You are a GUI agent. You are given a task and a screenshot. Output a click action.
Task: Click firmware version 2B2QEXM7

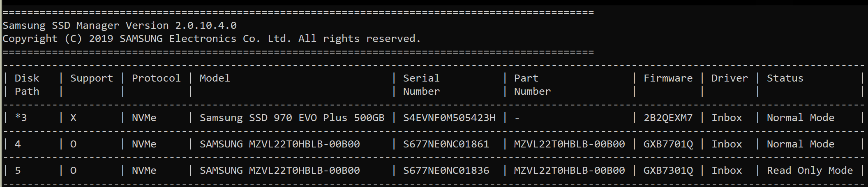pos(668,118)
